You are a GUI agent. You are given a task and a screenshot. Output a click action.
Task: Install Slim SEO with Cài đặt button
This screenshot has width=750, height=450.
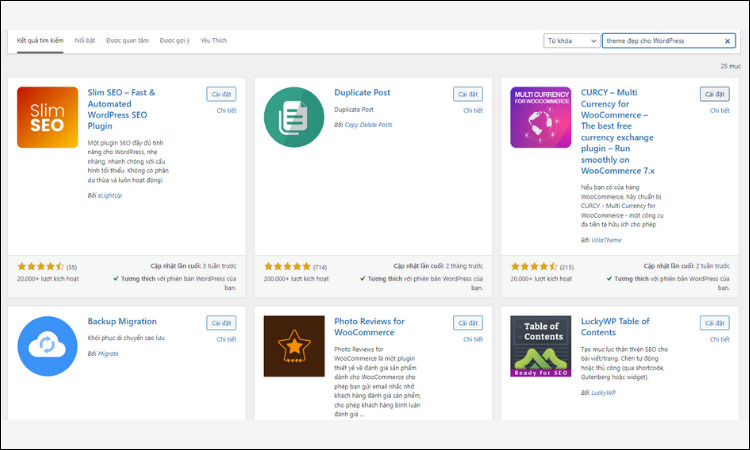[221, 94]
